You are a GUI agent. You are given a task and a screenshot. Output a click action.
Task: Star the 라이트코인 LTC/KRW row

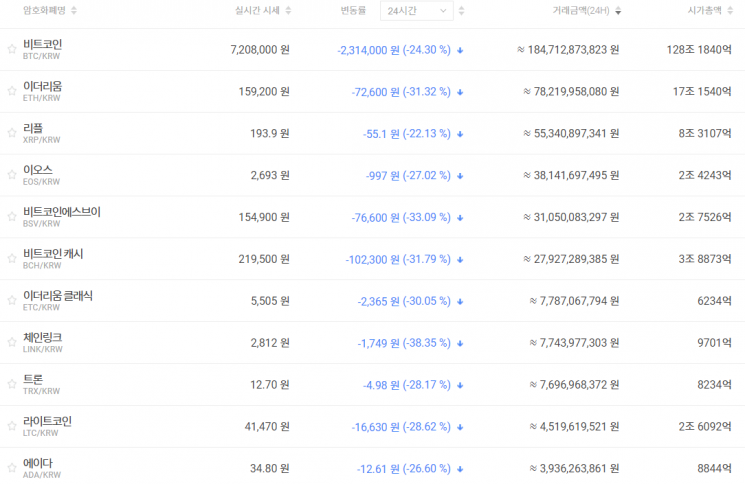coord(11,426)
